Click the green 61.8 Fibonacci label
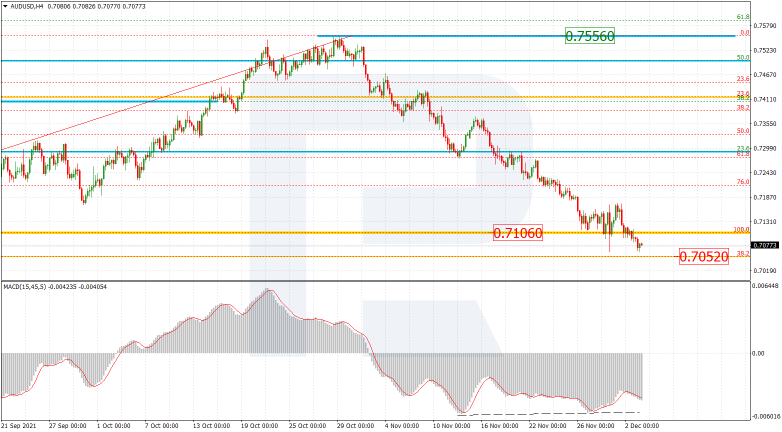Image resolution: width=782 pixels, height=432 pixels. [x=743, y=17]
